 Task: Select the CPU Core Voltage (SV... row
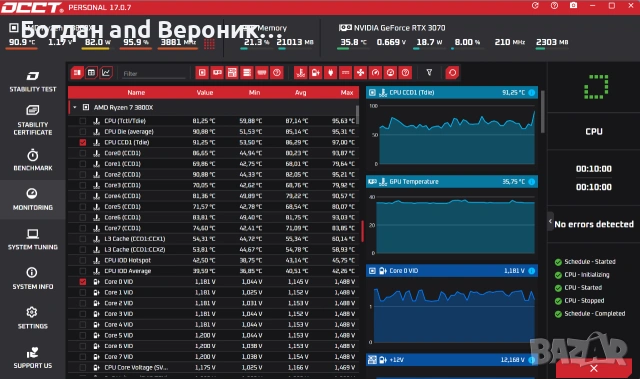pyautogui.click(x=213, y=367)
